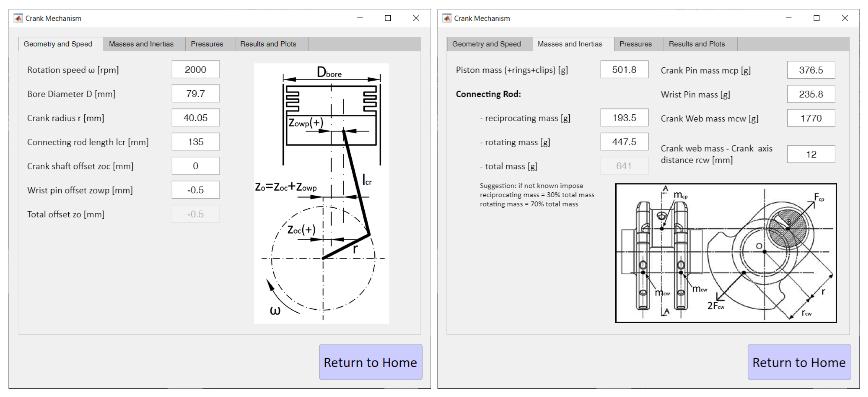Select the Crank radius value field
This screenshot has width=868, height=397.
click(195, 118)
